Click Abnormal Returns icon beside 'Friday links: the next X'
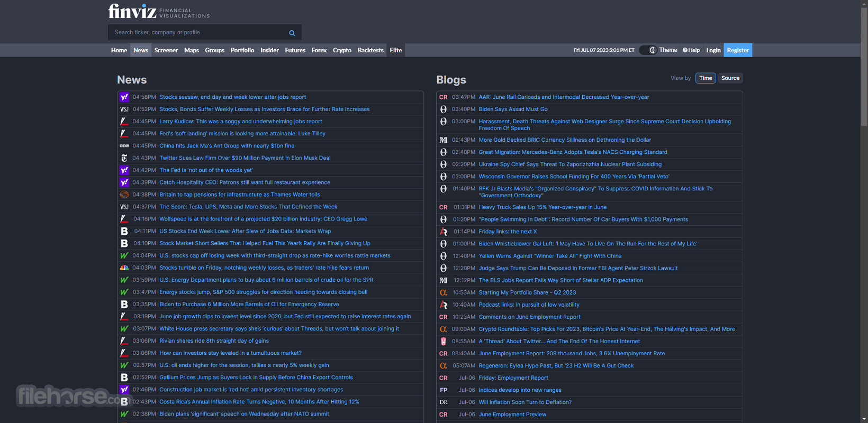Image resolution: width=868 pixels, height=423 pixels. point(444,232)
